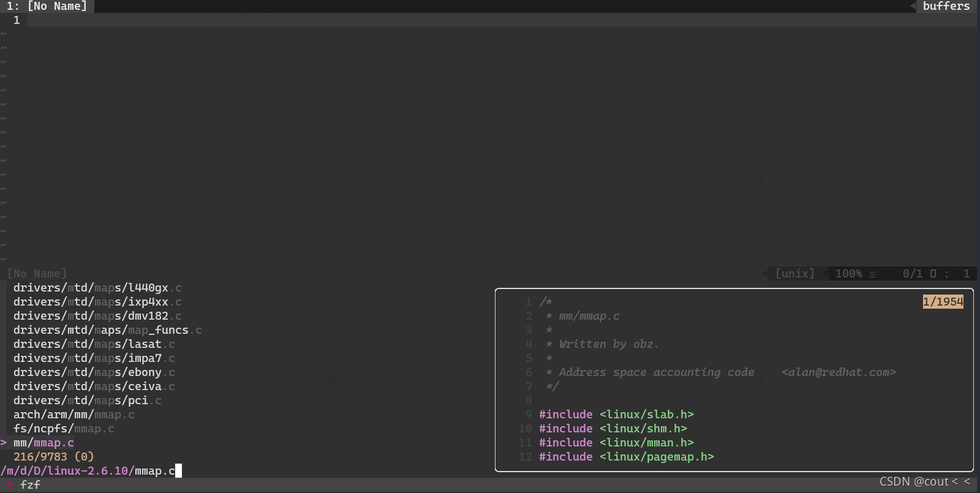Select fzf result drivers/mtd/maps/l440gx.c
This screenshot has width=980, height=493.
point(97,288)
